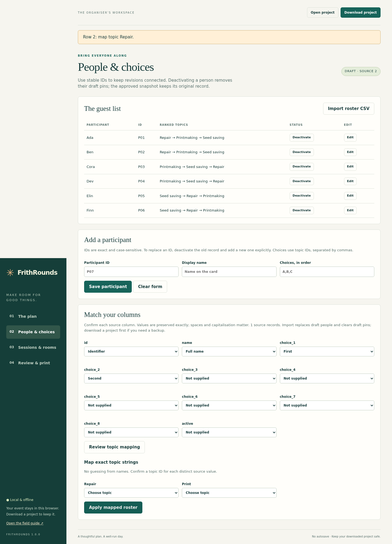Open the 'The plan' navigation item
392x544 pixels.
coord(33,316)
